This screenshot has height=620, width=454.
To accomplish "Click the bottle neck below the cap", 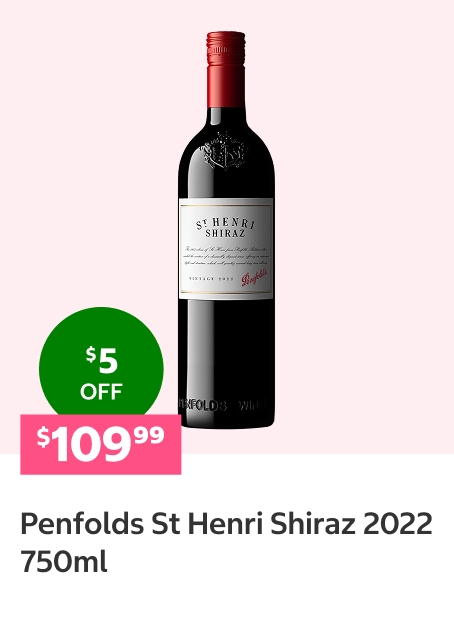I will coord(226,121).
